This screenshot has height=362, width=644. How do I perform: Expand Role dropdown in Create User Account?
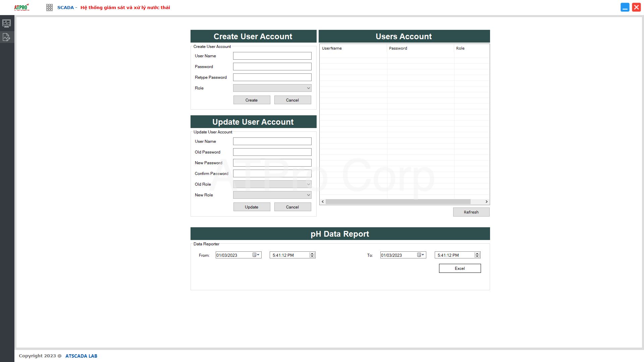pyautogui.click(x=308, y=88)
